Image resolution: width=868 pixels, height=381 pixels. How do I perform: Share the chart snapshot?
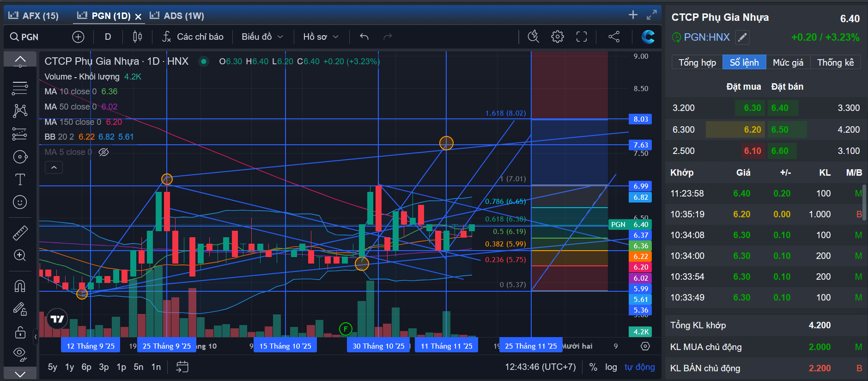614,37
